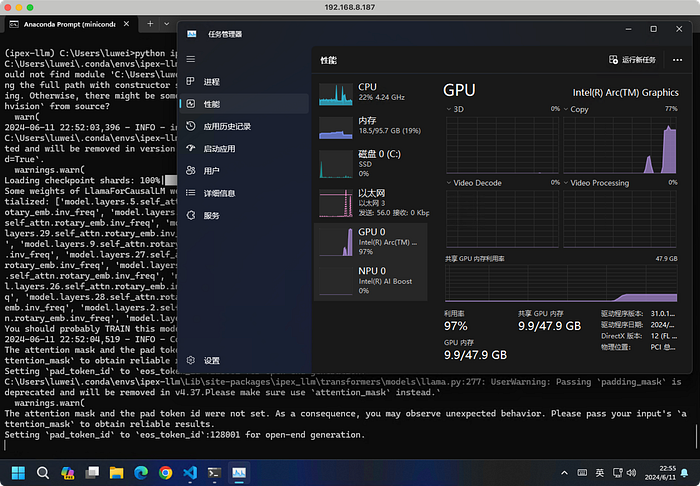Screen dimensions: 700x486
Task: Select the CPU performance graph entry
Action: coord(371,93)
